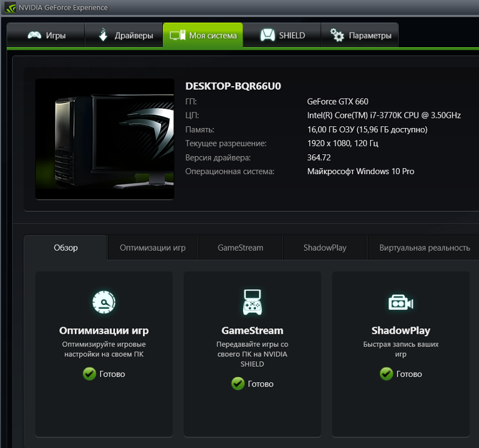Click the PC and monitor system image
The height and width of the screenshot is (448, 479).
pos(105,139)
